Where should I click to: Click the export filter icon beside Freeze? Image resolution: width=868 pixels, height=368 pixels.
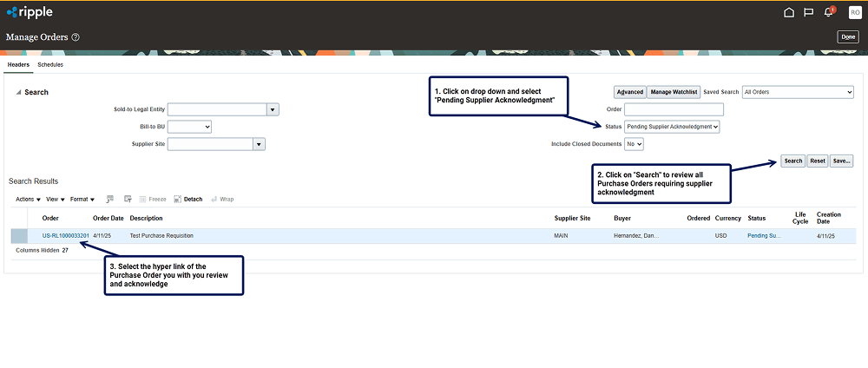click(128, 199)
